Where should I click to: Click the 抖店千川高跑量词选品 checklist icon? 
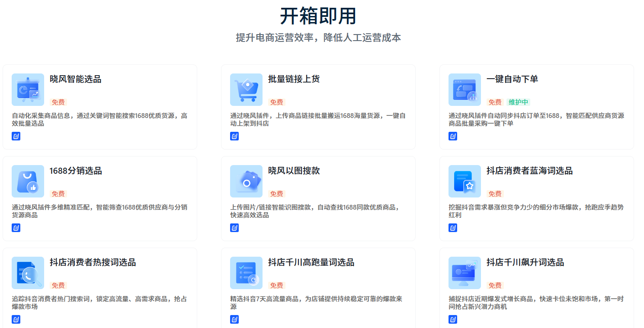(x=246, y=273)
